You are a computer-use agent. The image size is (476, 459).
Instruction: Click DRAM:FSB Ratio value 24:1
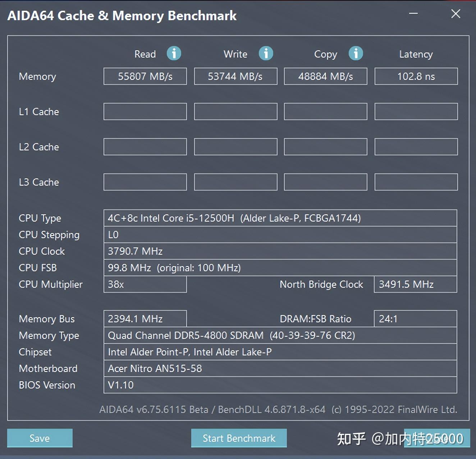pos(416,319)
